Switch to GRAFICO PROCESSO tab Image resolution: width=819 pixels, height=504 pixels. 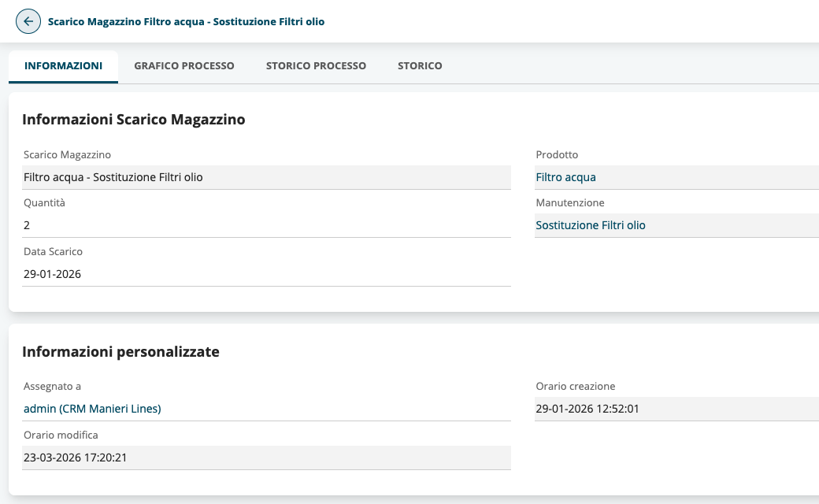click(x=183, y=66)
